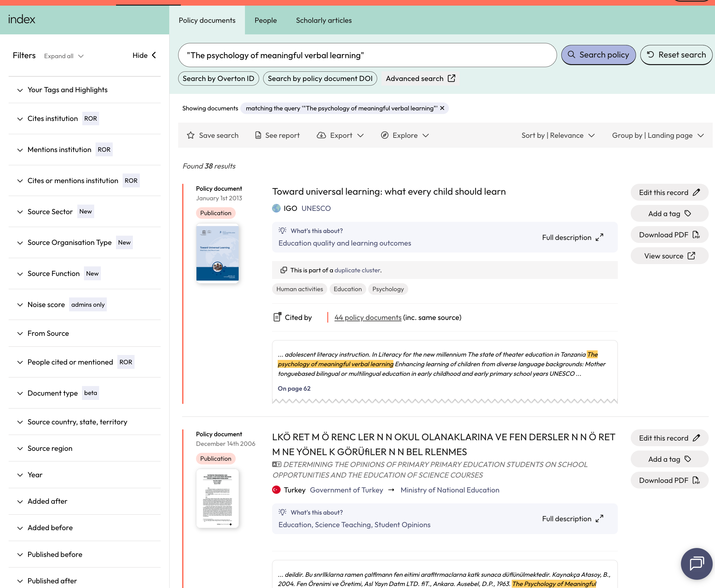This screenshot has width=715, height=588.
Task: Open Ministry of National Education link
Action: click(450, 490)
